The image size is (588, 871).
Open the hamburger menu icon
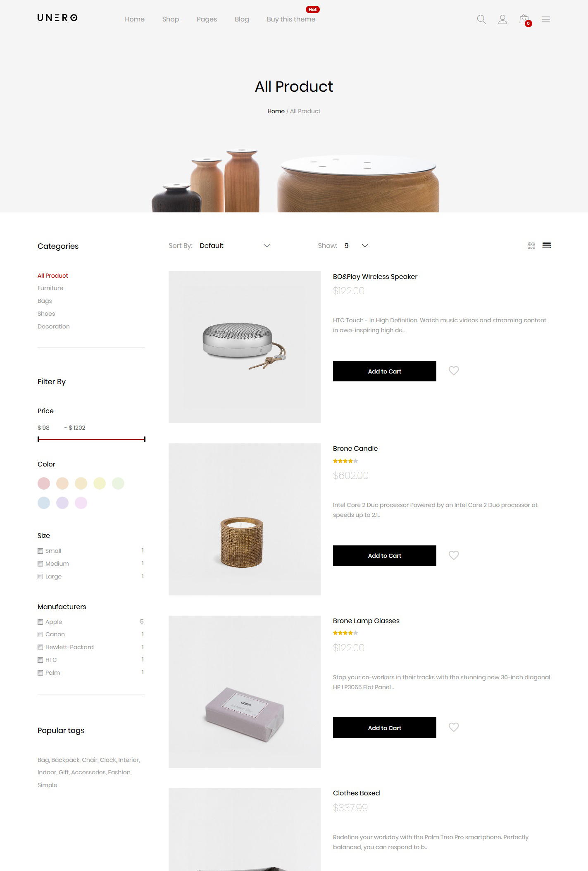(x=546, y=19)
